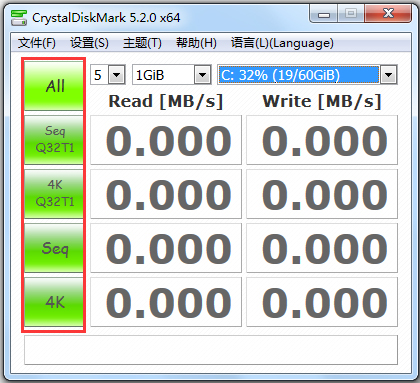Open the 主题(T) menu

(142, 43)
